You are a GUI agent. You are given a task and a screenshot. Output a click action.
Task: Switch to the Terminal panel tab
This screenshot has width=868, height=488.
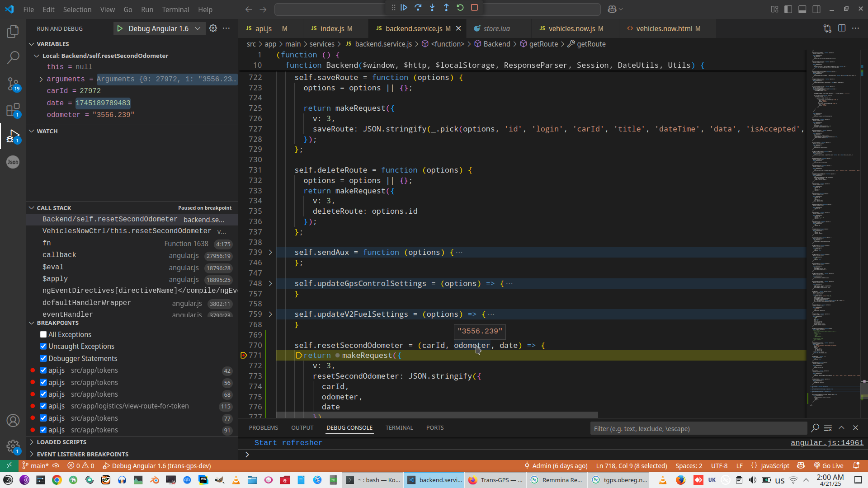pos(399,427)
